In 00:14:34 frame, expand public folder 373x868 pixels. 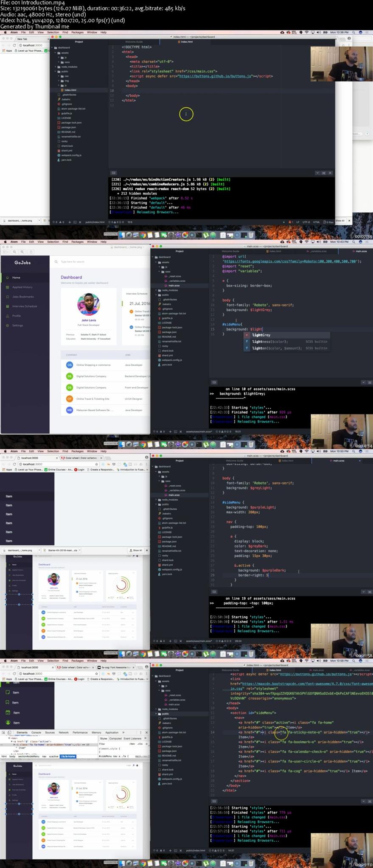[x=156, y=295]
